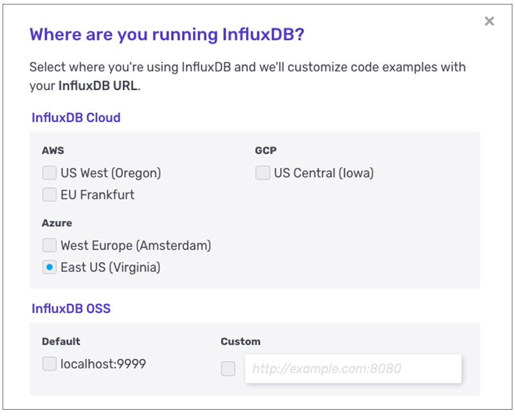Click the custom URL input field
The width and height of the screenshot is (515, 420).
[353, 369]
